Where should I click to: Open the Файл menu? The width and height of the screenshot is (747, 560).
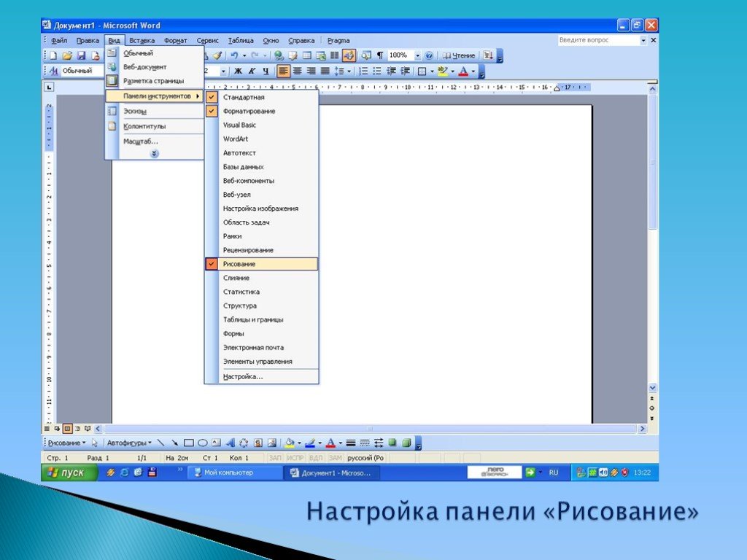click(x=59, y=41)
